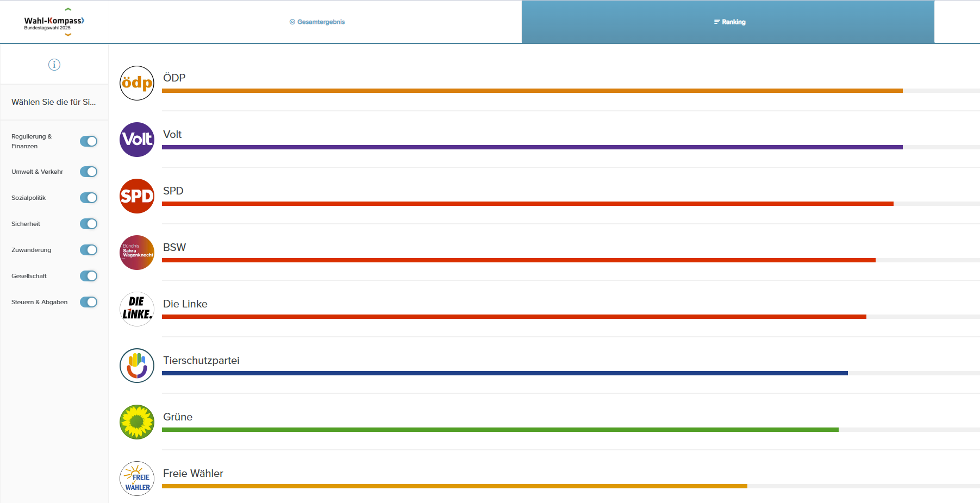980x503 pixels.
Task: Click the Die Linke result bar
Action: pyautogui.click(x=514, y=317)
